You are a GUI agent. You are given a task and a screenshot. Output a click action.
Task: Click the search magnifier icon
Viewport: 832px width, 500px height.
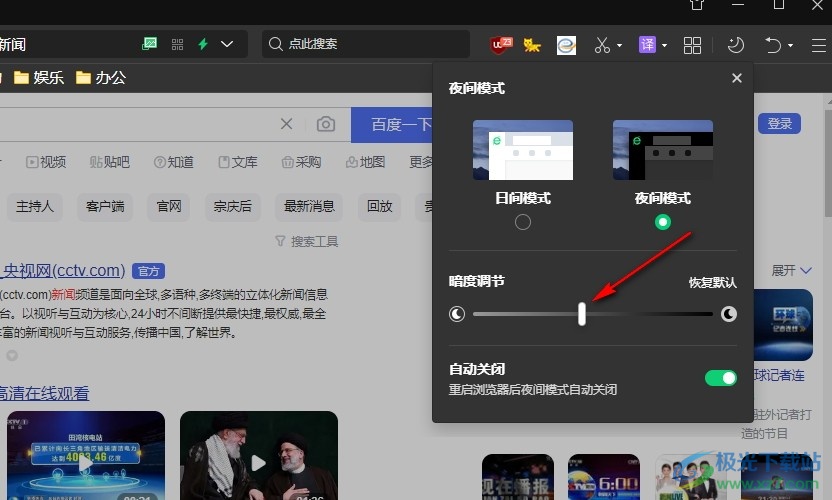click(275, 44)
